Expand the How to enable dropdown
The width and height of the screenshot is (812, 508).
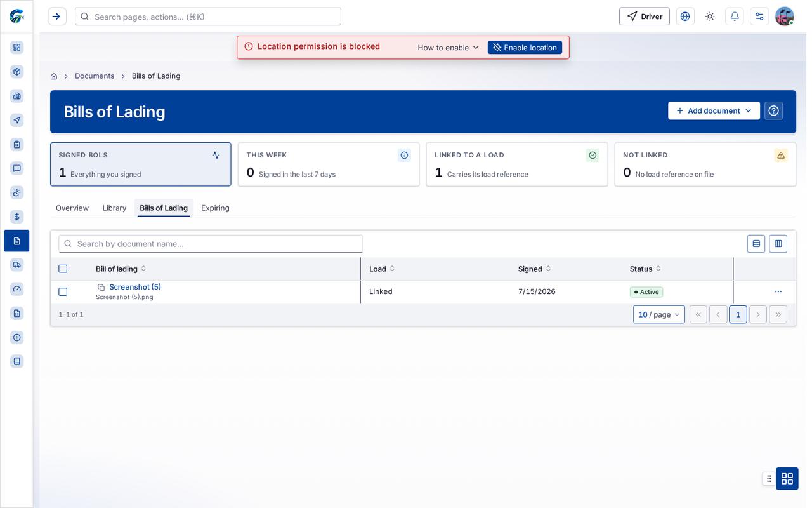pos(449,48)
